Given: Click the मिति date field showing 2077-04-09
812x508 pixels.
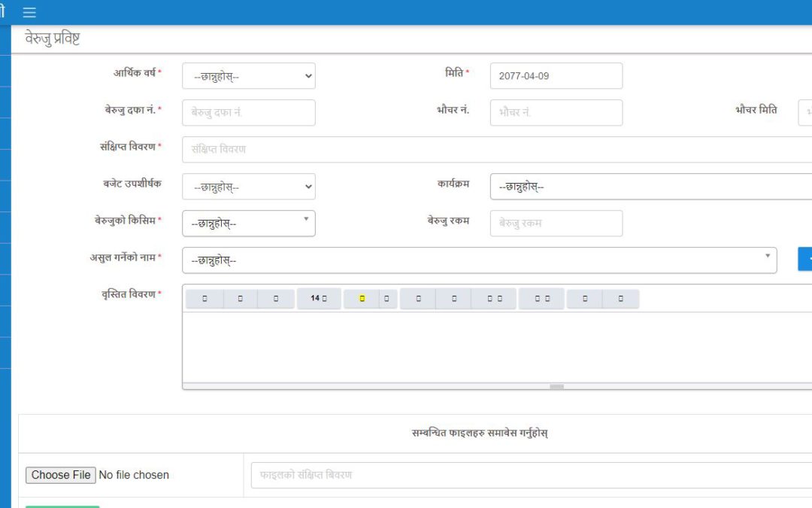Looking at the screenshot, I should pos(555,75).
